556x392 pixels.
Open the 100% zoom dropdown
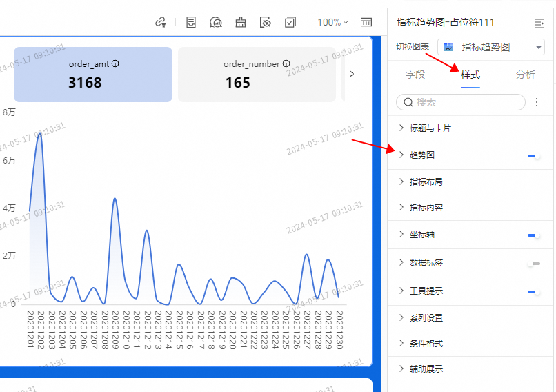(x=333, y=23)
